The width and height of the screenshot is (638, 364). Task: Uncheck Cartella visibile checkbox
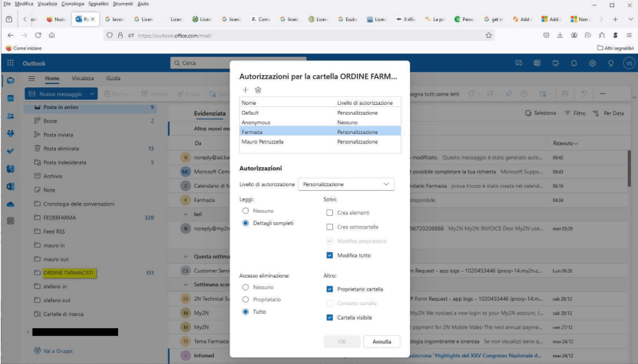(x=330, y=317)
